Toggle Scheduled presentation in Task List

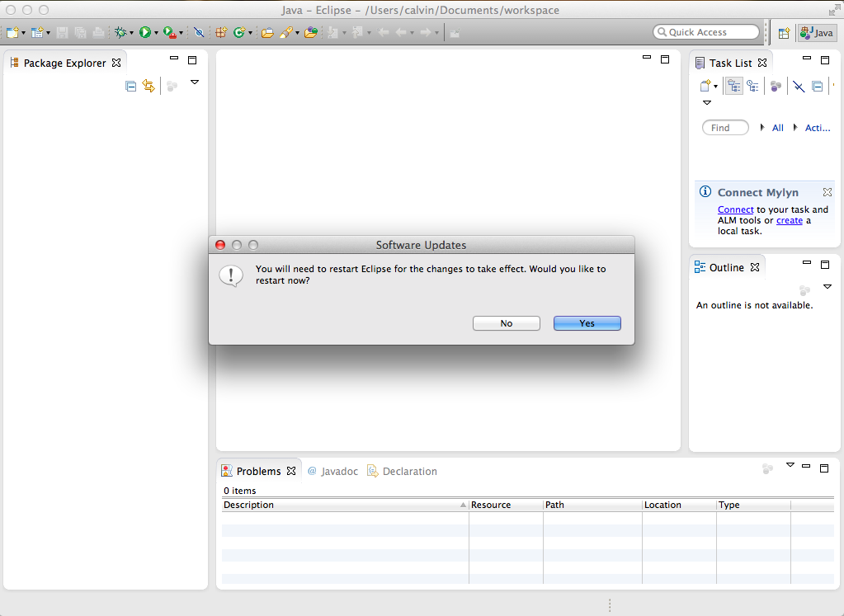coord(753,86)
